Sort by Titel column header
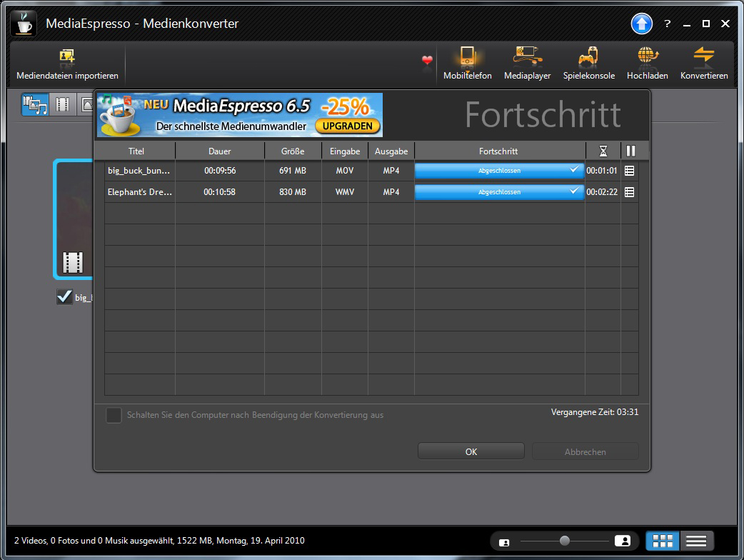 click(136, 151)
